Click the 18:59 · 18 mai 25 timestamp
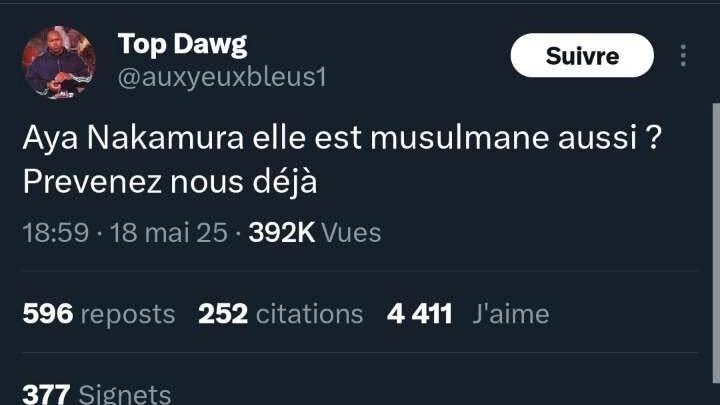Screen dimensions: 720x405 [125, 232]
